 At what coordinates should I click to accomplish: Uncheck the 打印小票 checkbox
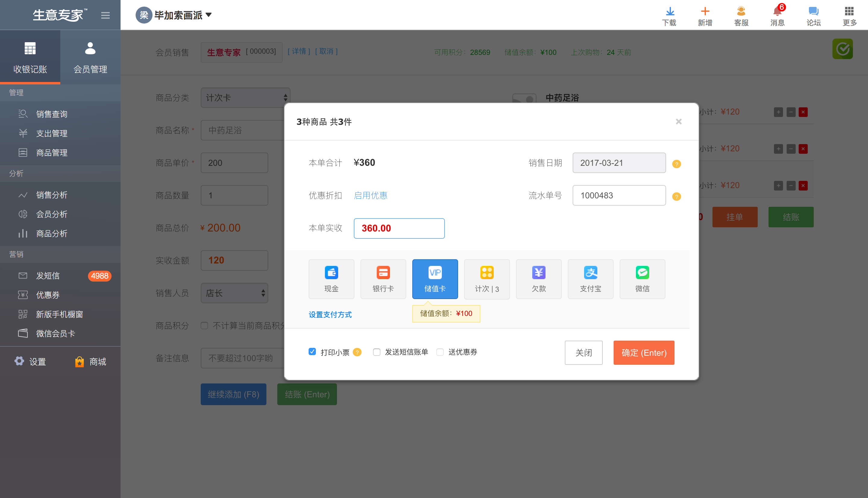(312, 351)
